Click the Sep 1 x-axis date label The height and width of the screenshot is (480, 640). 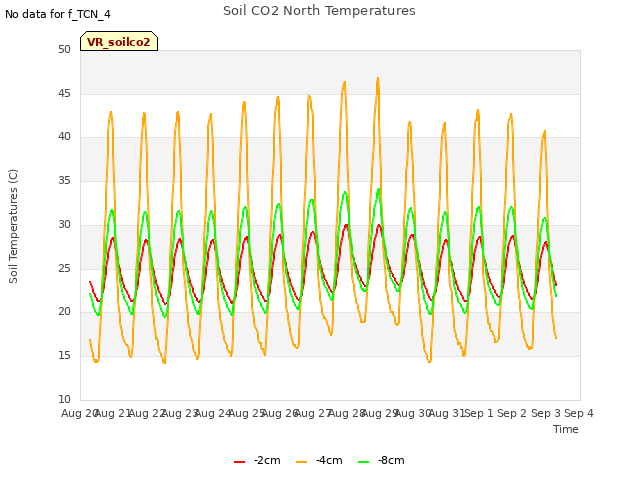479,413
